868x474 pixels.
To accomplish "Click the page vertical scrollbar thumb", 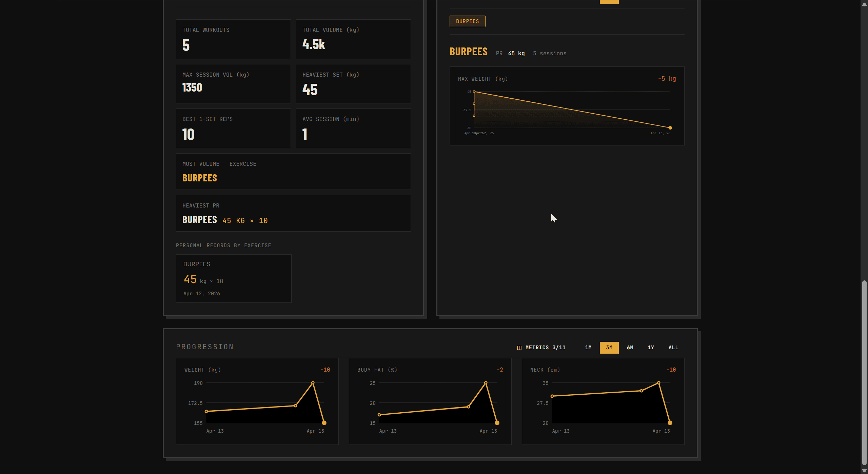I will tap(864, 373).
